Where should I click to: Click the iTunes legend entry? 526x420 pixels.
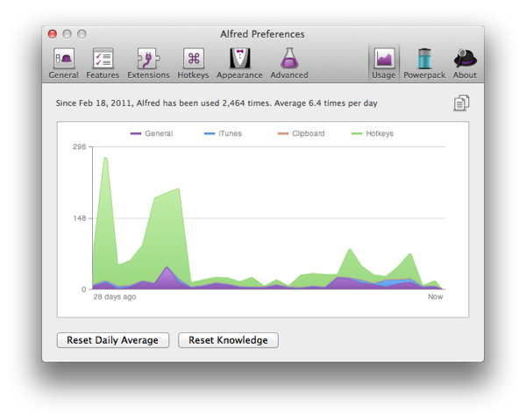(223, 133)
